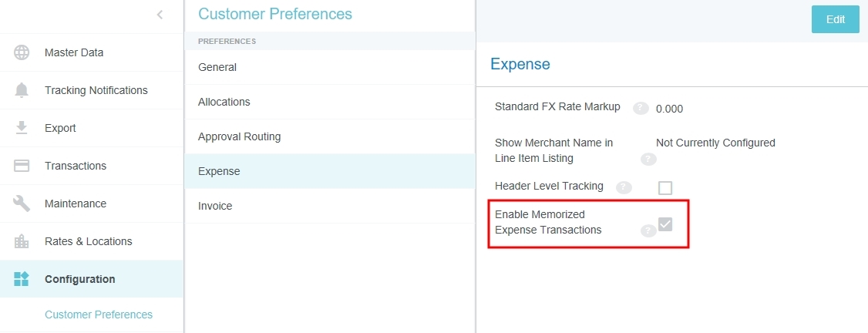This screenshot has width=868, height=333.
Task: Open help for Standard FX Rate Markup
Action: (640, 109)
